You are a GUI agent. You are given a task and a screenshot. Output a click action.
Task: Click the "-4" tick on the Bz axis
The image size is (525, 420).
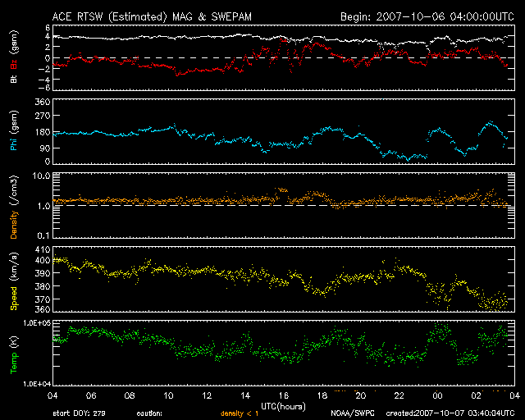pyautogui.click(x=43, y=80)
